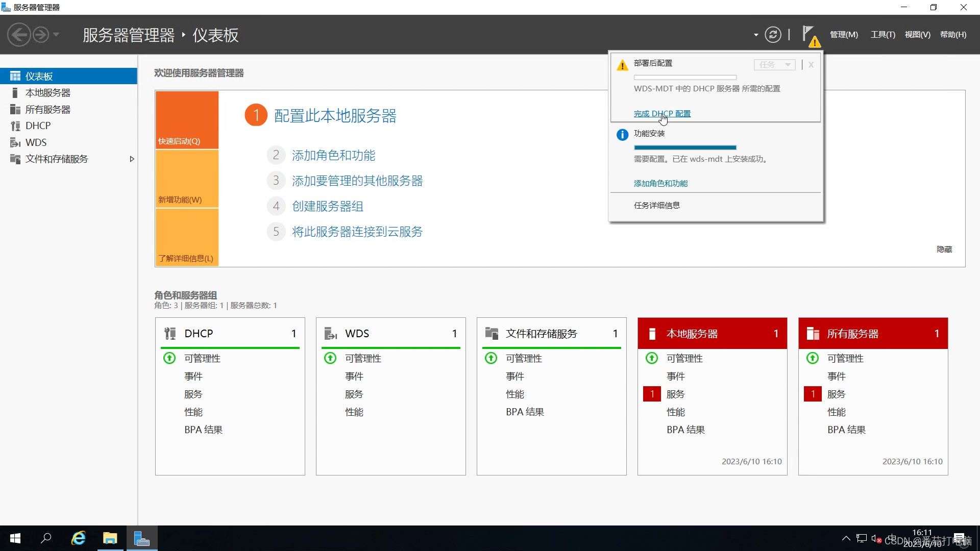Click the green 可管理性 icon in DHCP tile

[x=169, y=358]
